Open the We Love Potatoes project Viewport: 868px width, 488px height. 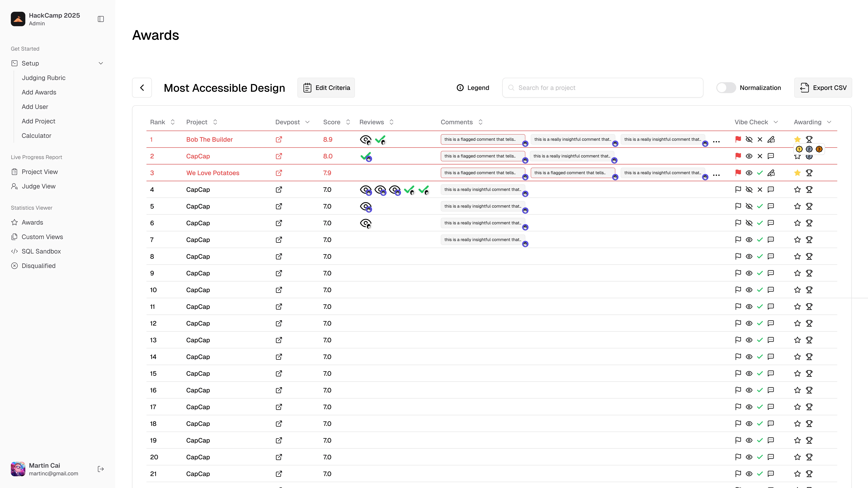point(213,173)
